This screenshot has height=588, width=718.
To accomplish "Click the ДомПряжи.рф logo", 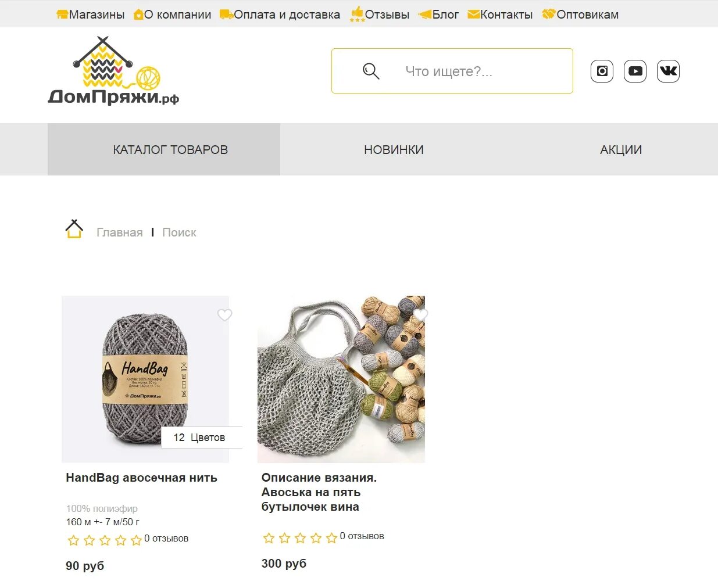I will [113, 71].
